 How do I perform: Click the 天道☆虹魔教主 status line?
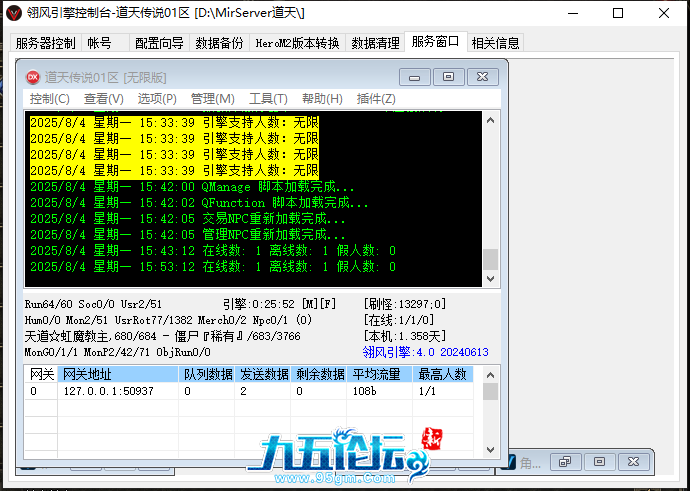pos(163,337)
